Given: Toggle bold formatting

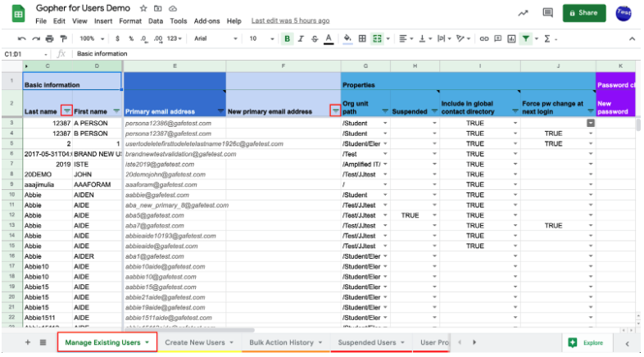Looking at the screenshot, I should pos(287,38).
